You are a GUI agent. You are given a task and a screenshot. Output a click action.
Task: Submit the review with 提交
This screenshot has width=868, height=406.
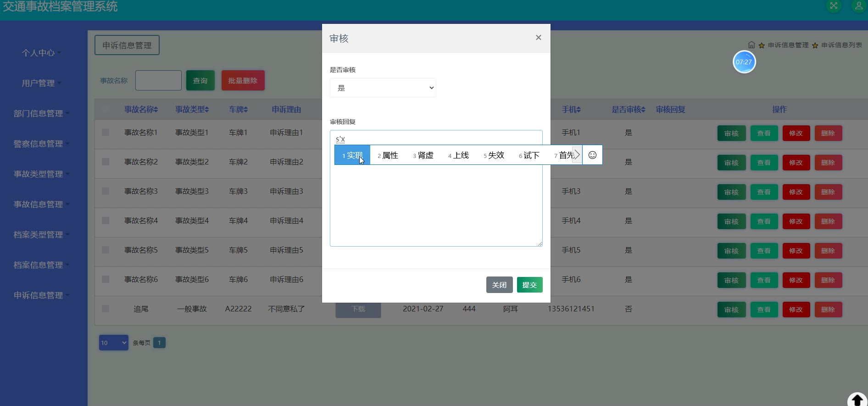coord(529,285)
